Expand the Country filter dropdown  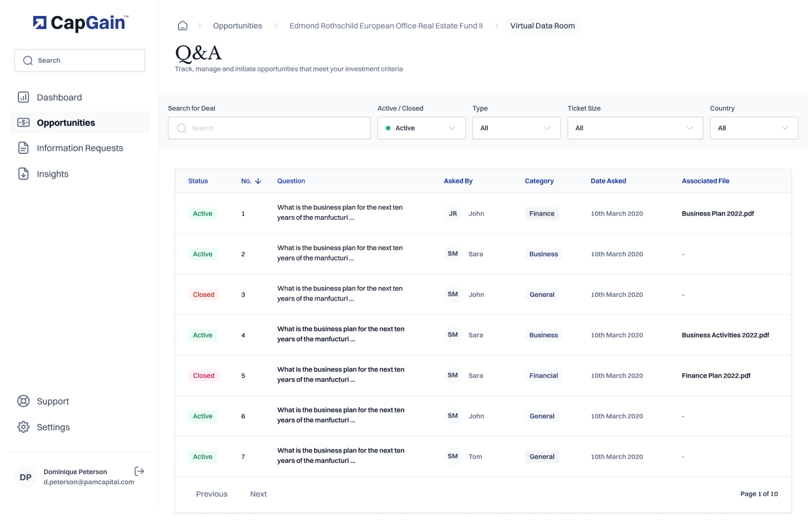coord(754,128)
